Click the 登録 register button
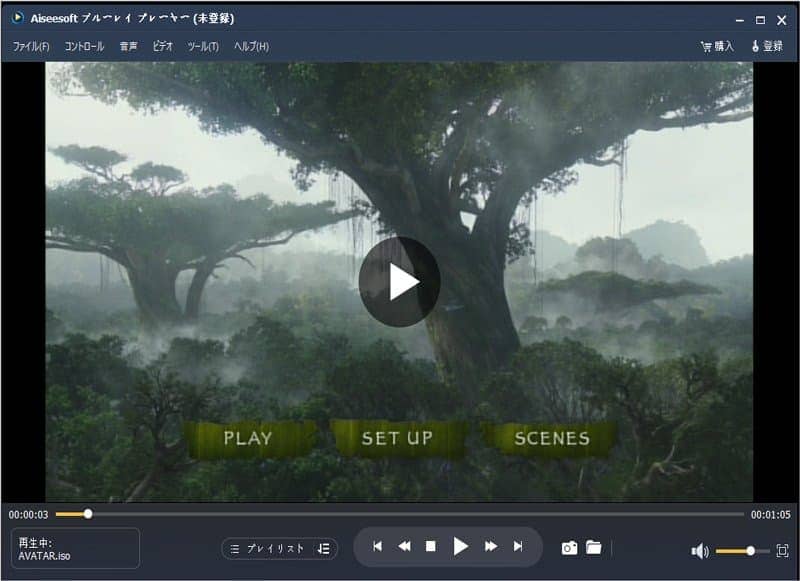800x581 pixels. click(x=767, y=46)
